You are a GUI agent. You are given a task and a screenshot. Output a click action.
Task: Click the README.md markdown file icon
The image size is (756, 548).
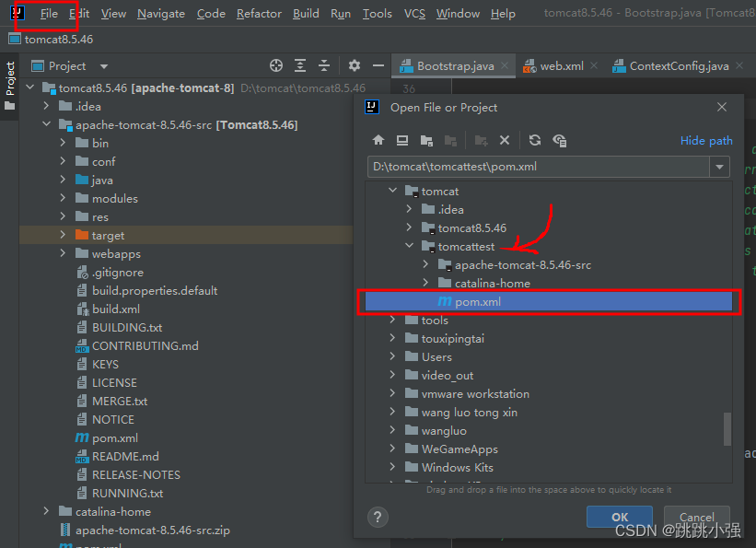pos(82,456)
